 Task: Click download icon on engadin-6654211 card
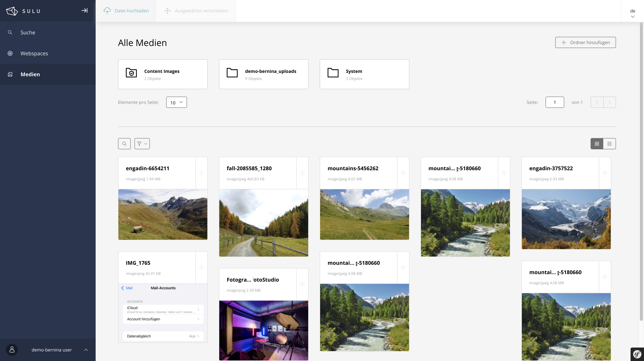202,173
